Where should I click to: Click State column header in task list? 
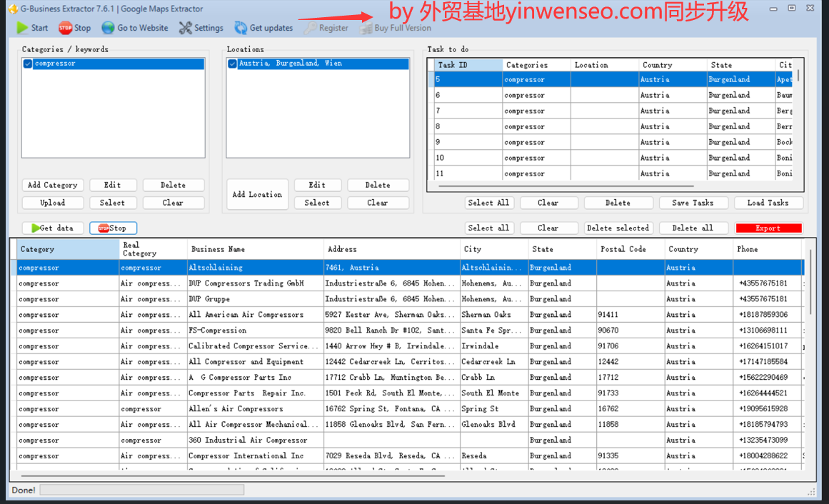pyautogui.click(x=741, y=65)
